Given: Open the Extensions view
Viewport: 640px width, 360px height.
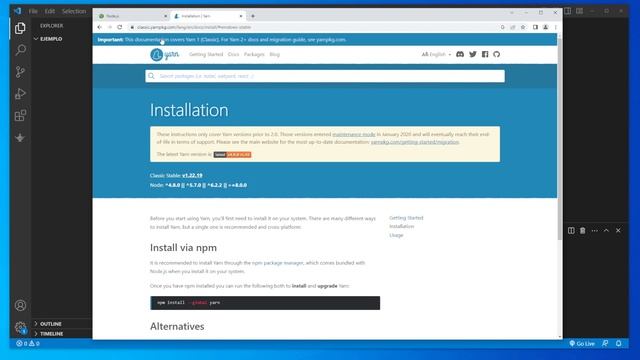Looking at the screenshot, I should click(x=20, y=116).
